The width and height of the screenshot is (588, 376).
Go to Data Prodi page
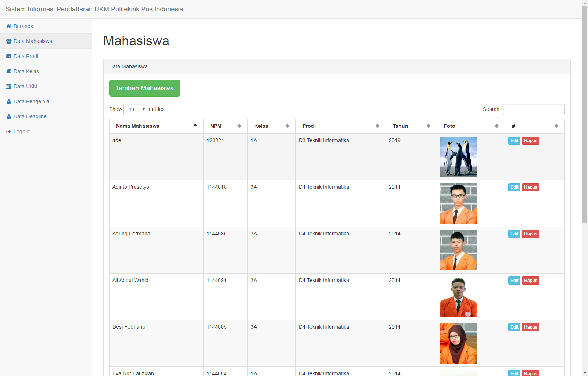[x=46, y=56]
